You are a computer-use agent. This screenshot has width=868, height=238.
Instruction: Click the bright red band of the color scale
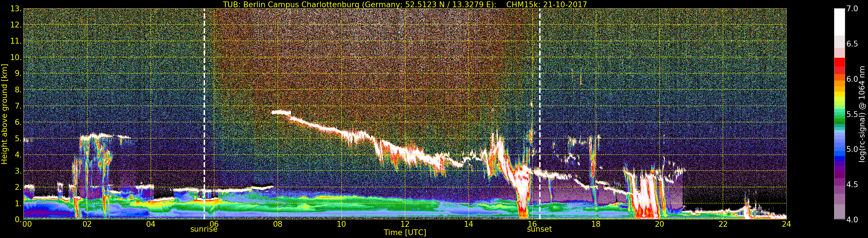(x=839, y=62)
